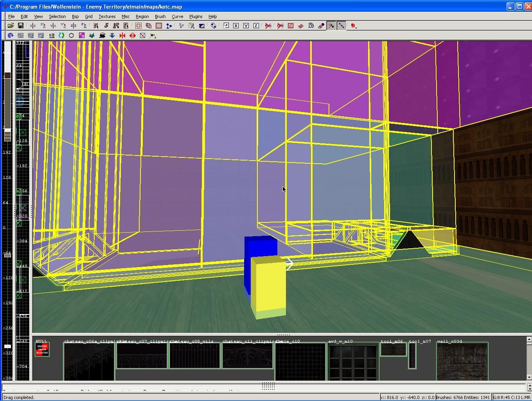The height and width of the screenshot is (401, 532).
Task: Open the File menu
Action: point(11,16)
